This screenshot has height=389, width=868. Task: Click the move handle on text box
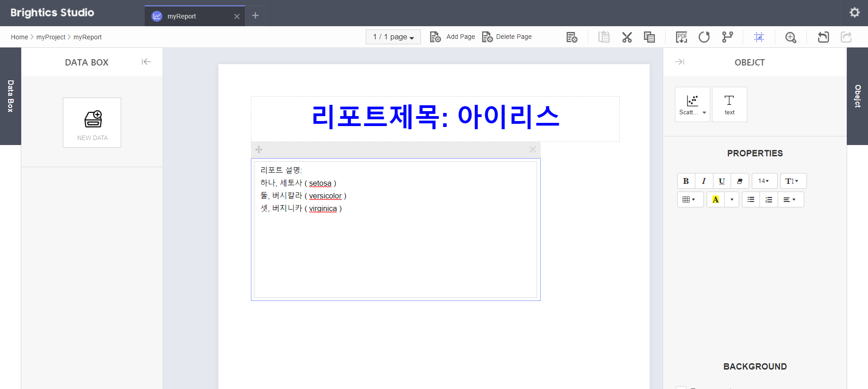259,150
